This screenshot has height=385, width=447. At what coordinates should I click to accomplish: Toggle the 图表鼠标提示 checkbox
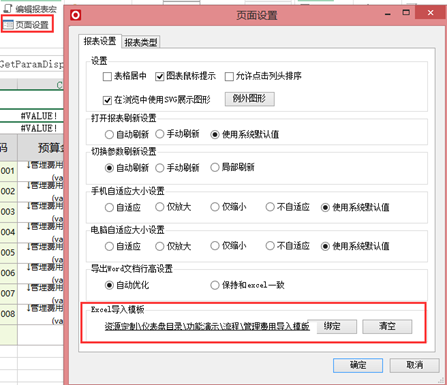tap(159, 77)
